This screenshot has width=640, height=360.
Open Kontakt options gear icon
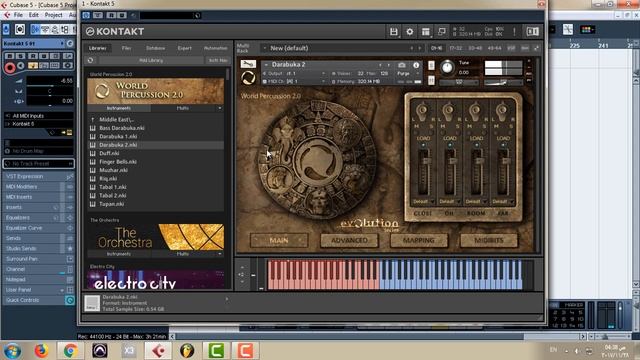[x=409, y=31]
